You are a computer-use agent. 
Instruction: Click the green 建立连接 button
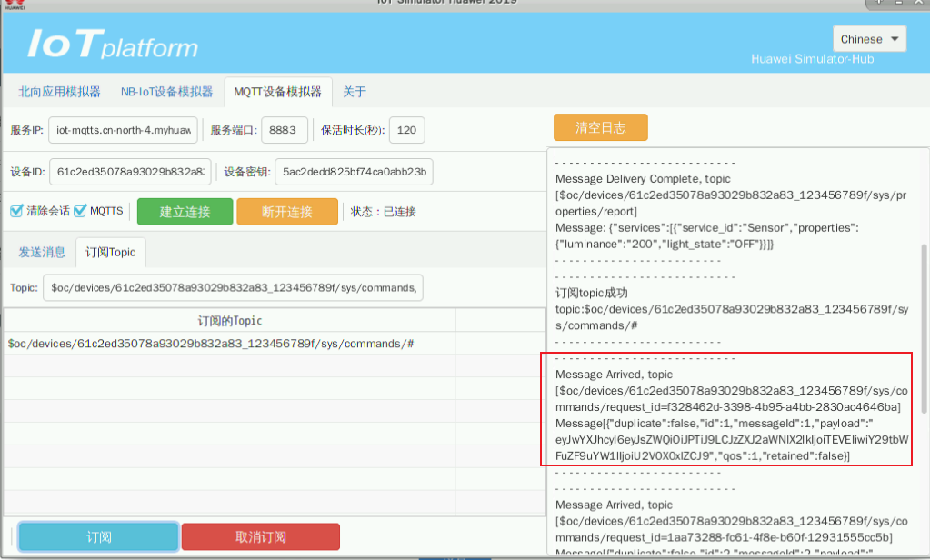(185, 212)
